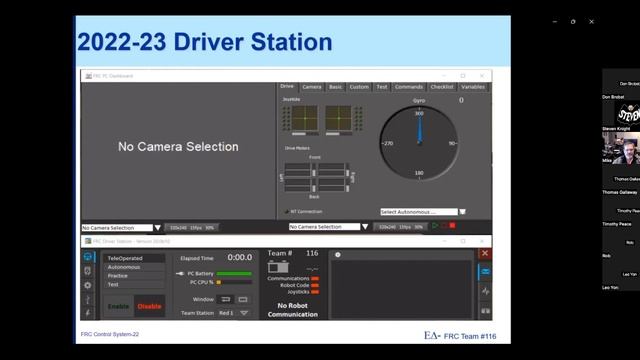Click the FRC Driver Station title icon
This screenshot has height=360, width=640.
coord(88,241)
